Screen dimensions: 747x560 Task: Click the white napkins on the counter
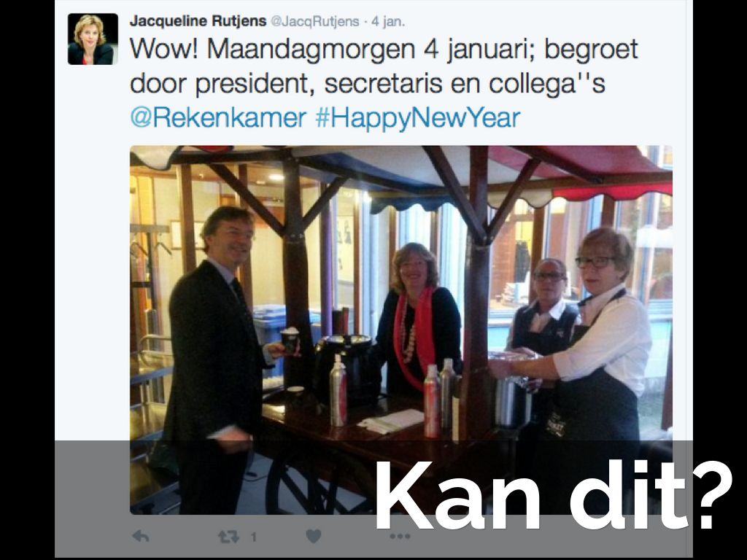click(391, 421)
